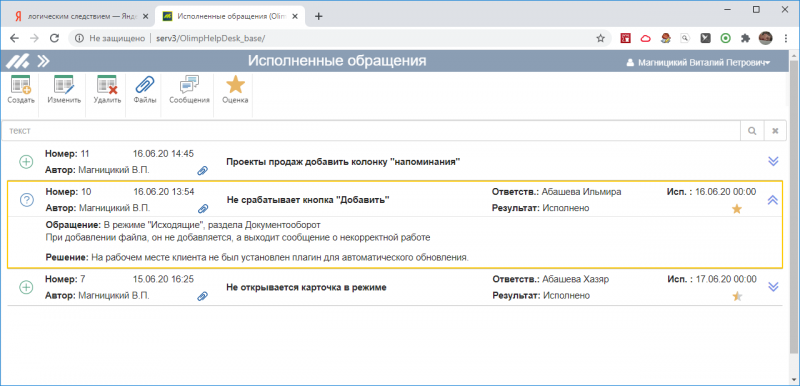Expand request 11 details with double chevron
This screenshot has width=800, height=386.
point(773,161)
